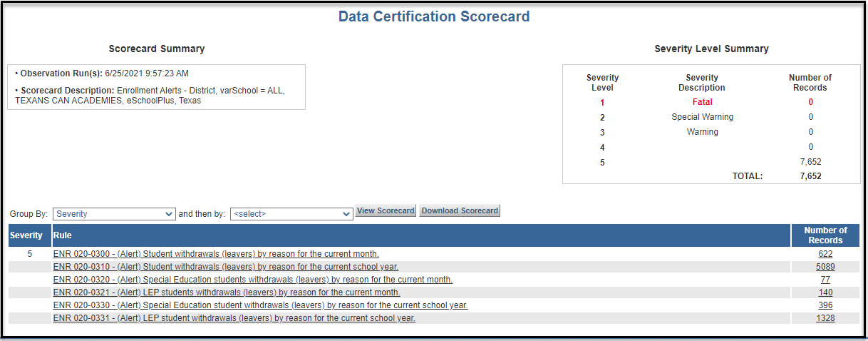Click the Download Scorecard button
Image resolution: width=868 pixels, height=341 pixels.
460,211
